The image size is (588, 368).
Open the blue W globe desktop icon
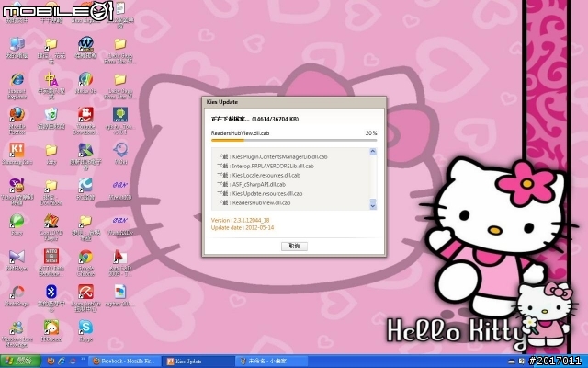point(85,48)
